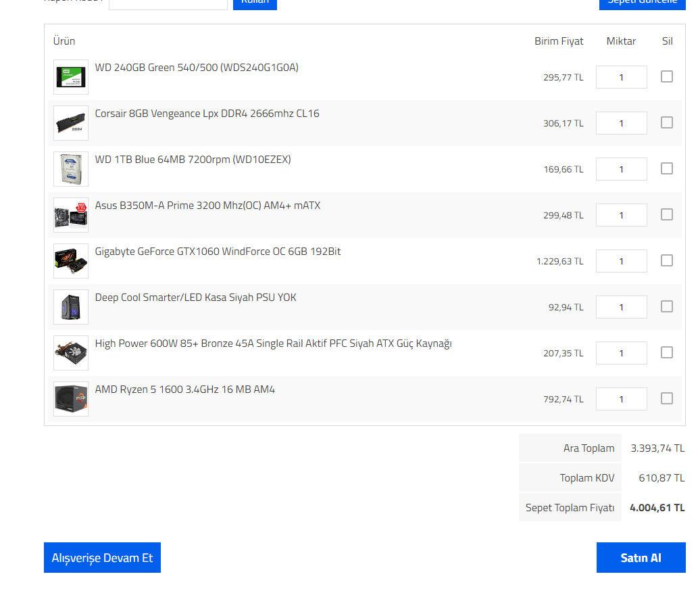The height and width of the screenshot is (589, 700).
Task: Check the delete box for Asus B350M-A Prime
Action: coord(666,214)
